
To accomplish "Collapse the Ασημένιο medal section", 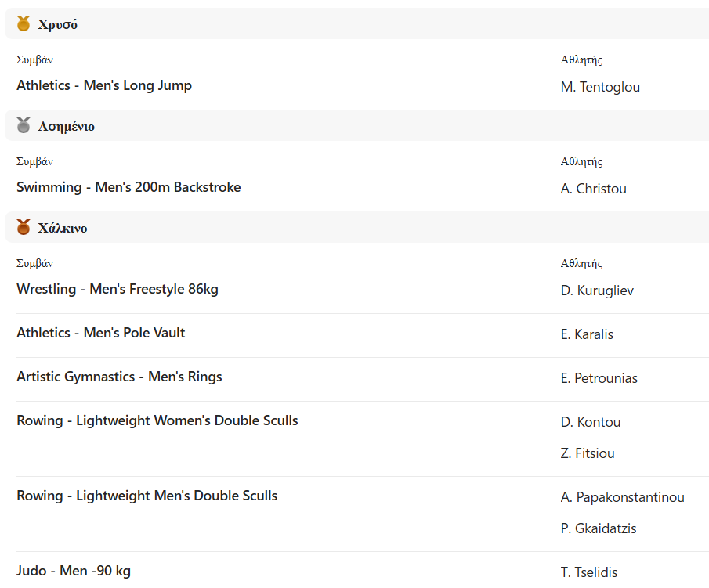I will [356, 125].
